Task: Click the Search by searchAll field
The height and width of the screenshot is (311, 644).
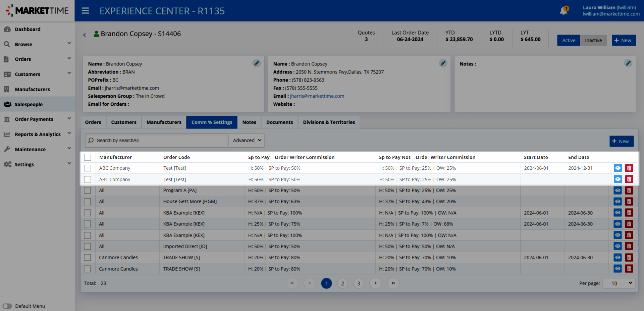Action: (x=158, y=141)
